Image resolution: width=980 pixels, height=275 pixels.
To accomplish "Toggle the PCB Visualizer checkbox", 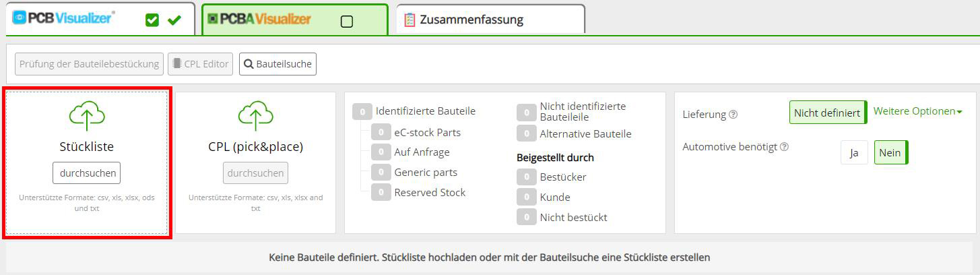I will 152,20.
